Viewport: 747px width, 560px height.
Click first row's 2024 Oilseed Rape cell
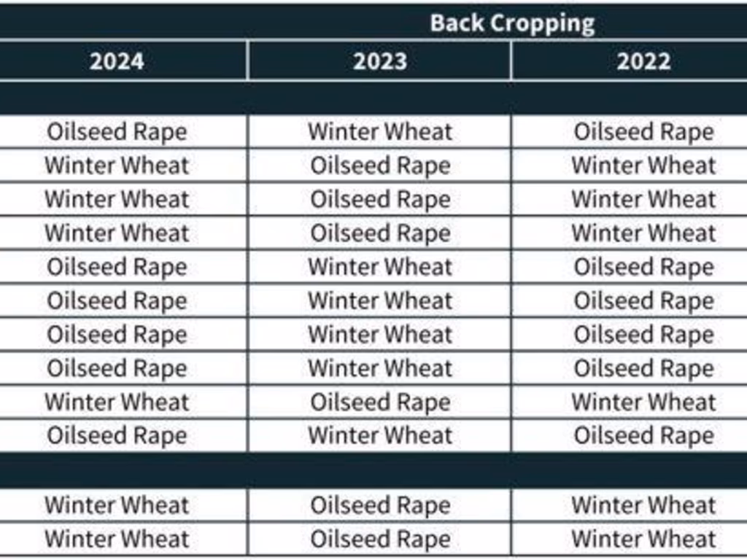[117, 132]
